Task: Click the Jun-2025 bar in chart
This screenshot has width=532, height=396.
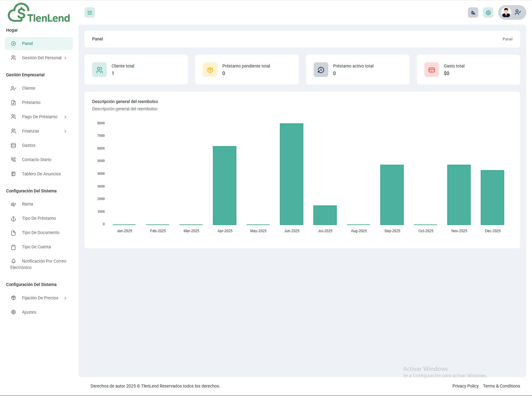Action: pyautogui.click(x=292, y=174)
